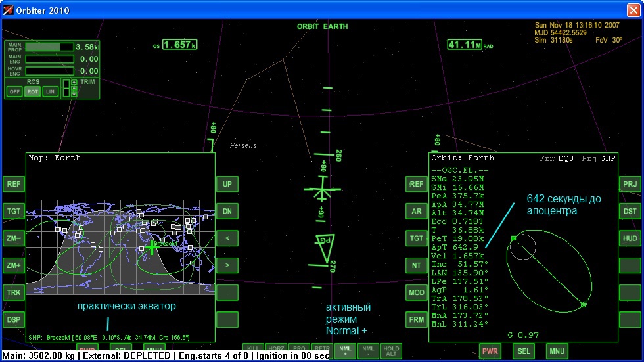Viewport: 644px width, 362px height.
Task: Pan map left with the < button
Action: (227, 238)
